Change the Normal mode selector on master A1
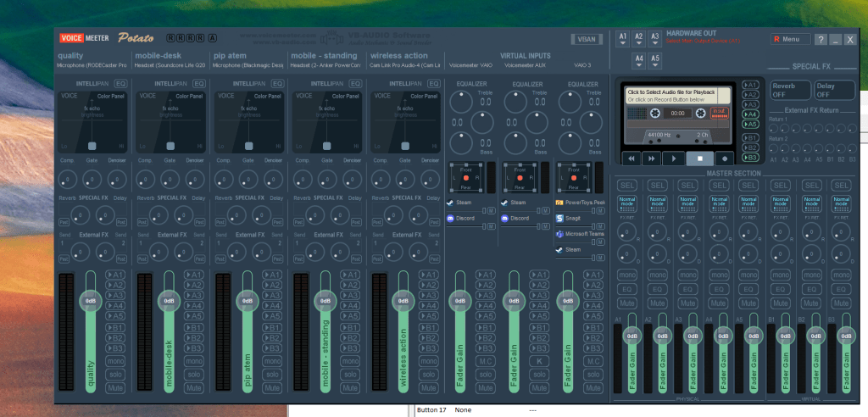868x417 pixels. [x=626, y=203]
